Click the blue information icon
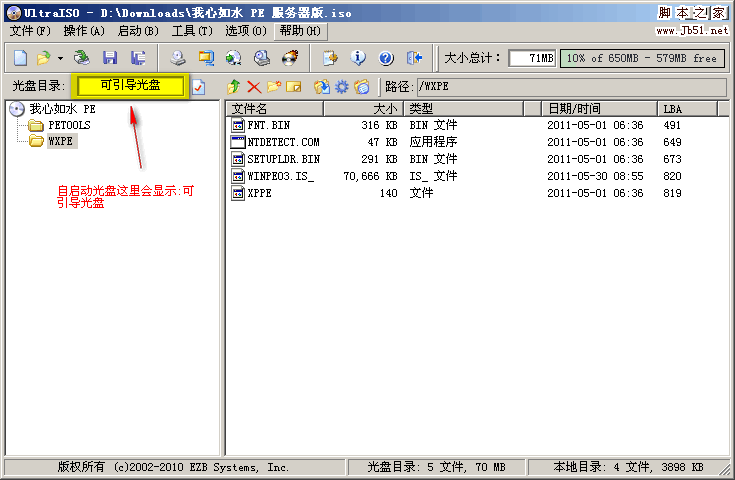This screenshot has width=735, height=480. click(358, 58)
